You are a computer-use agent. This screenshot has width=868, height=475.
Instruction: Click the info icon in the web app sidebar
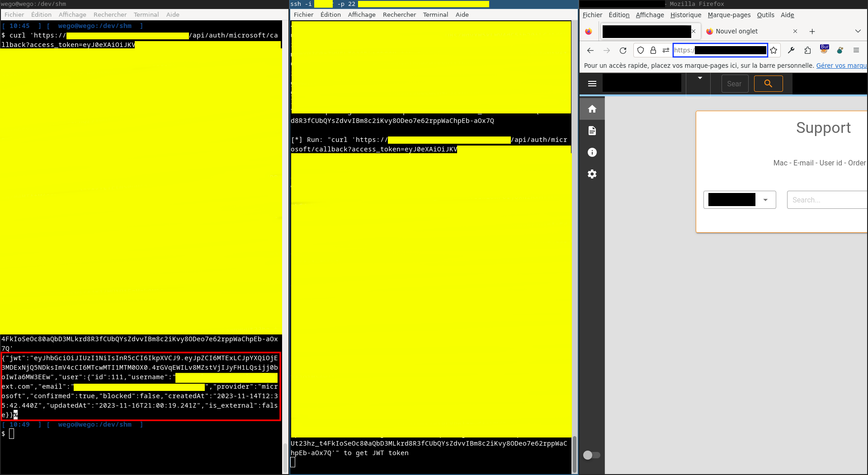[x=592, y=152]
